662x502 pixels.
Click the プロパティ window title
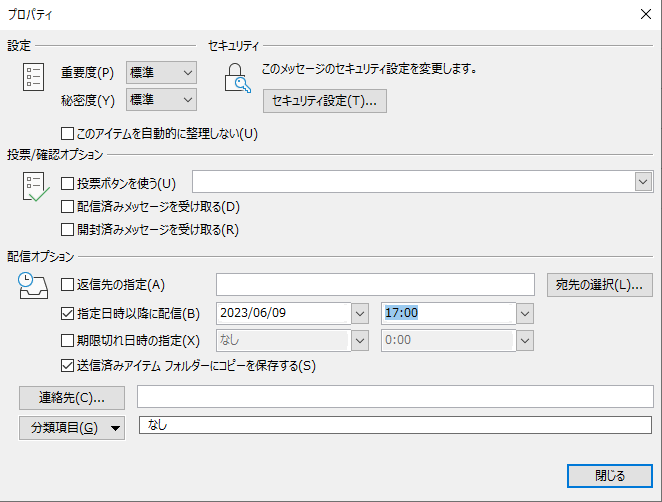click(30, 15)
